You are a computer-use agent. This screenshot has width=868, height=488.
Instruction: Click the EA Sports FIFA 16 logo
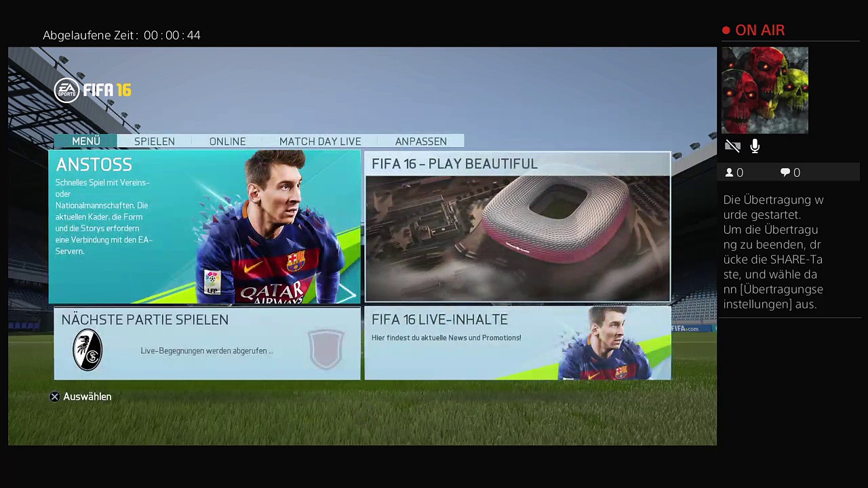[x=92, y=90]
